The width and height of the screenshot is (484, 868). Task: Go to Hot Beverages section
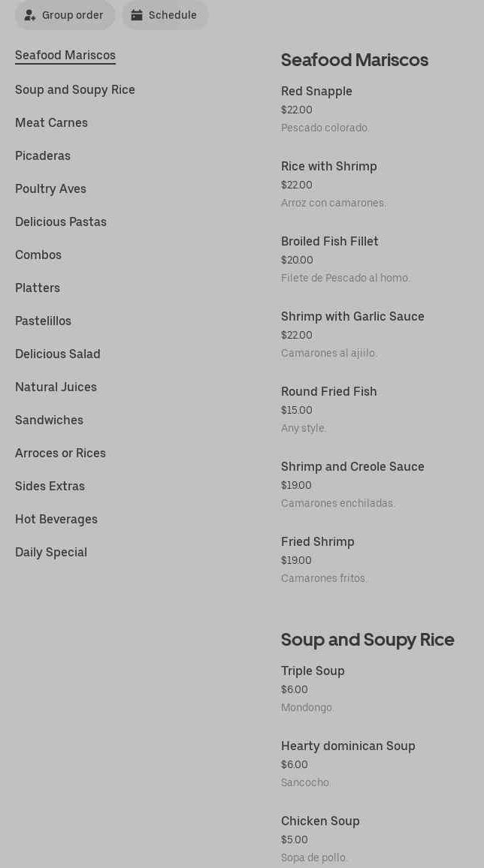[x=56, y=520]
